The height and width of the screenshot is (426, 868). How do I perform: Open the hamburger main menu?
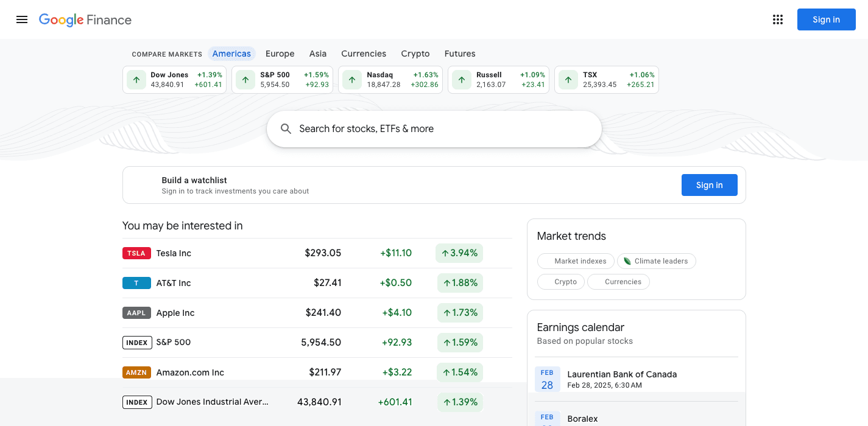coord(22,19)
